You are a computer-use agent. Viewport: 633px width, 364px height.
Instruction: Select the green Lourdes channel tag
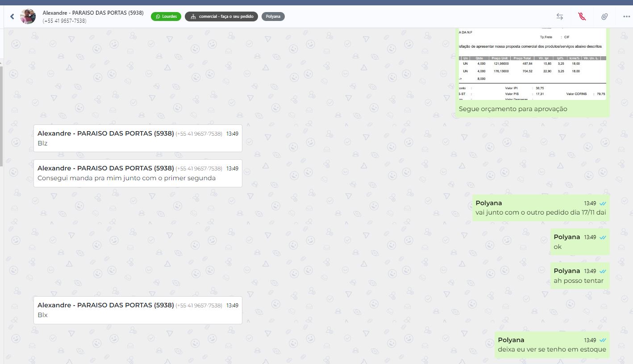(x=166, y=17)
